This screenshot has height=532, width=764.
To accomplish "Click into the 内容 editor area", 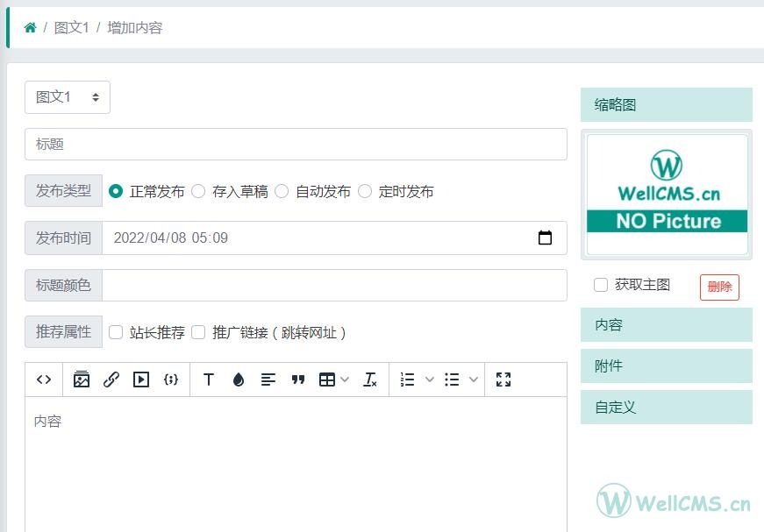I will click(x=296, y=465).
